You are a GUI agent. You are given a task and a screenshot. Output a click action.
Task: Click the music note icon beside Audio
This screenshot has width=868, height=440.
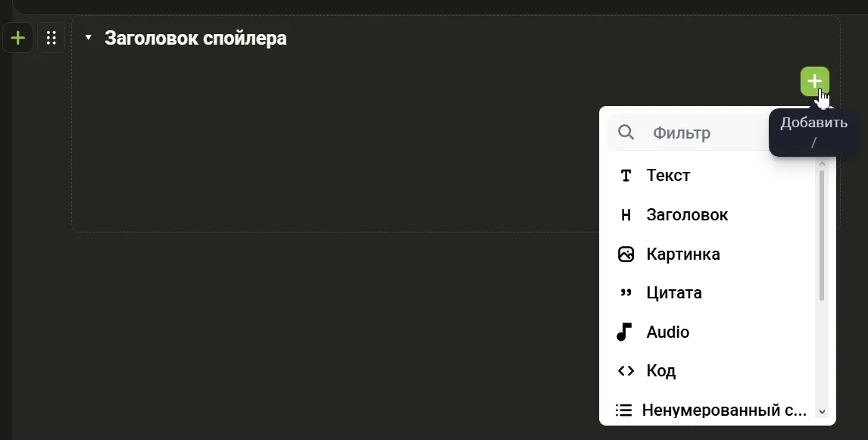click(624, 332)
